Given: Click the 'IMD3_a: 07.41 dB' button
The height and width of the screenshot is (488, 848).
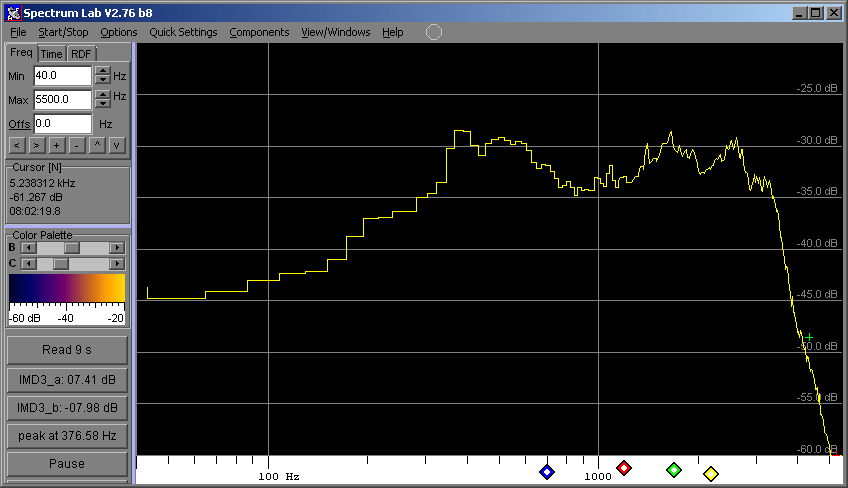Looking at the screenshot, I should 67,380.
